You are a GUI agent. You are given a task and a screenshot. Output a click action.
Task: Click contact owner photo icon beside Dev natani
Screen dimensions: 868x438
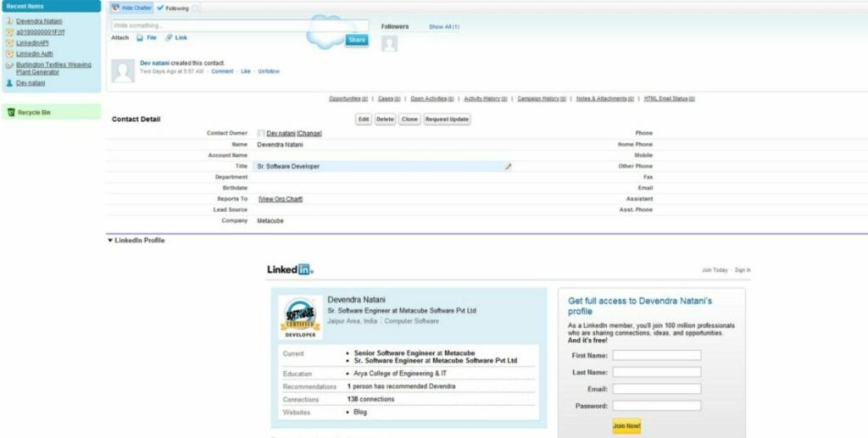pyautogui.click(x=261, y=133)
